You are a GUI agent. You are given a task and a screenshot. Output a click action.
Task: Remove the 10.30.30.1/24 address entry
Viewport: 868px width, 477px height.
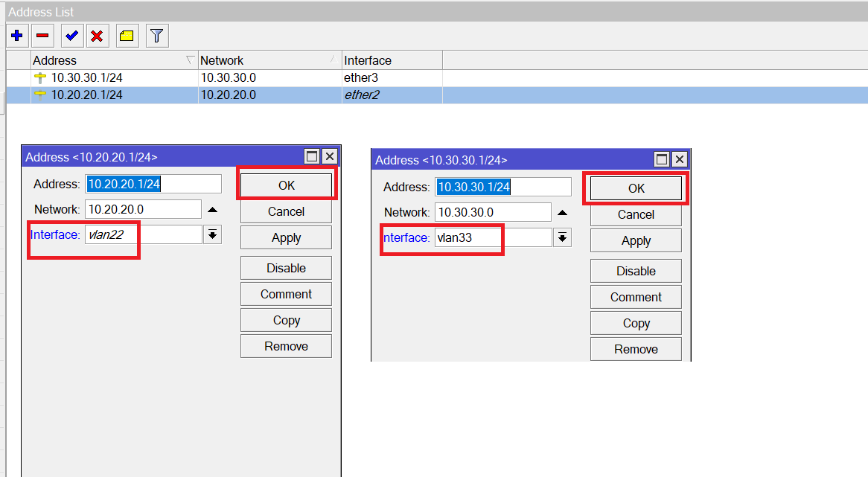pyautogui.click(x=636, y=348)
